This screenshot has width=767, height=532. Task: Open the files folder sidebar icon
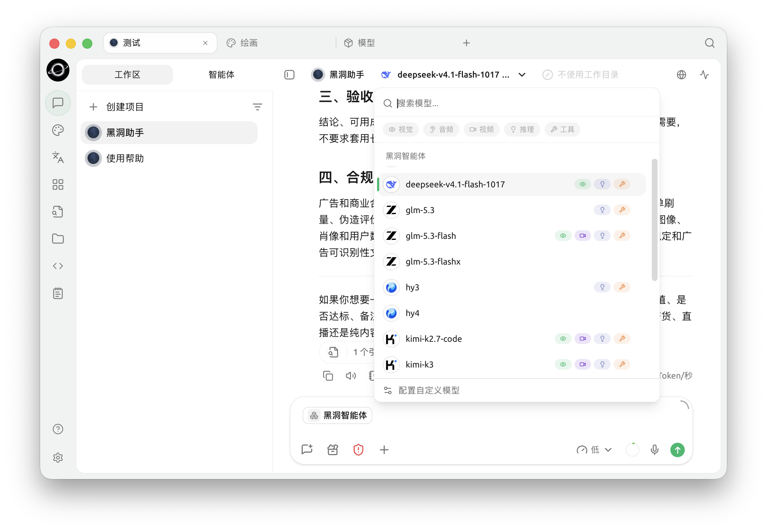point(58,239)
